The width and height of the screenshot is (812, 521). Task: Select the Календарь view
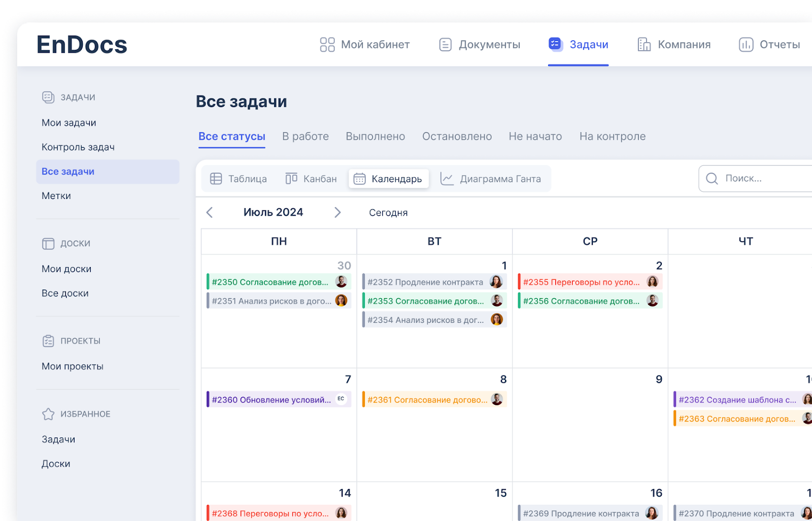pyautogui.click(x=389, y=179)
